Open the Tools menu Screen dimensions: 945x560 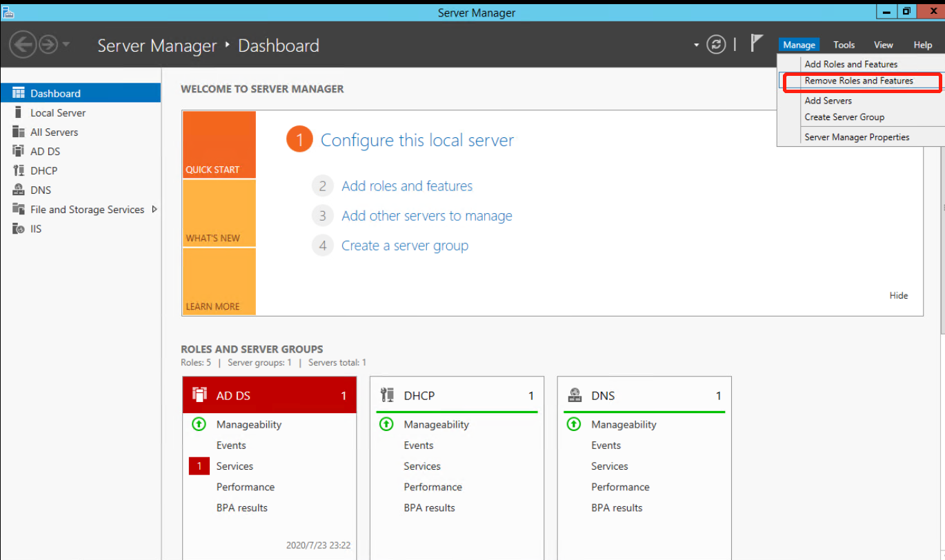[x=844, y=45]
